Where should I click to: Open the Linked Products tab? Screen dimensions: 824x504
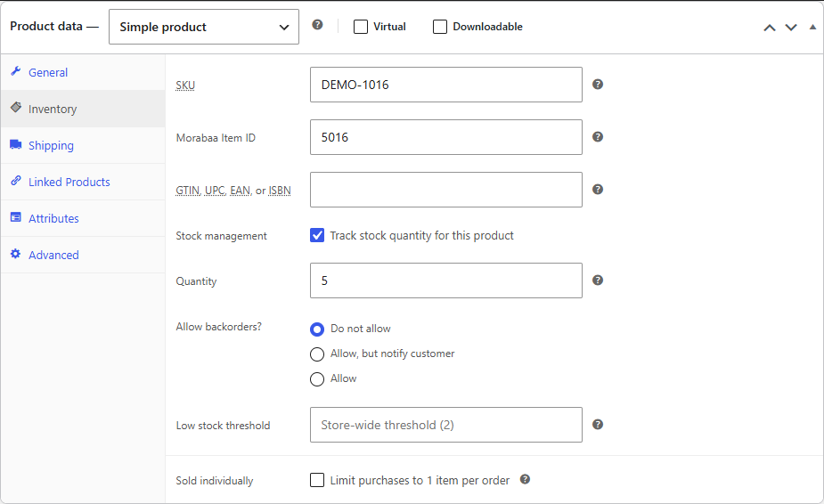click(x=83, y=182)
